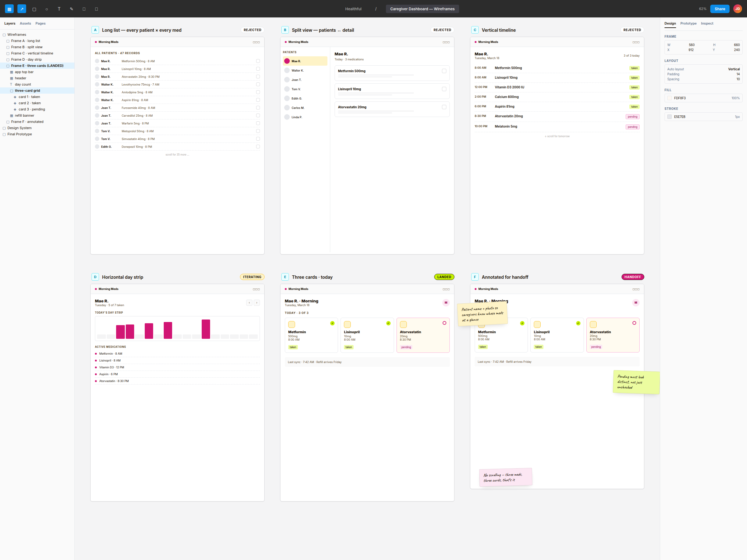This screenshot has height=560, width=747.
Task: Open the Inspect tab
Action: pyautogui.click(x=707, y=23)
